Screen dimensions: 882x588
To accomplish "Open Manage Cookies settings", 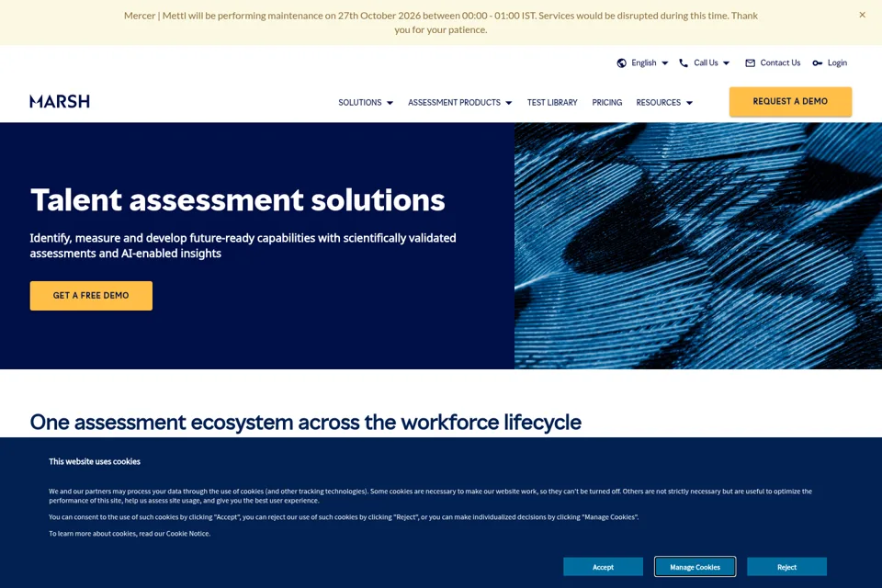I will pyautogui.click(x=695, y=567).
